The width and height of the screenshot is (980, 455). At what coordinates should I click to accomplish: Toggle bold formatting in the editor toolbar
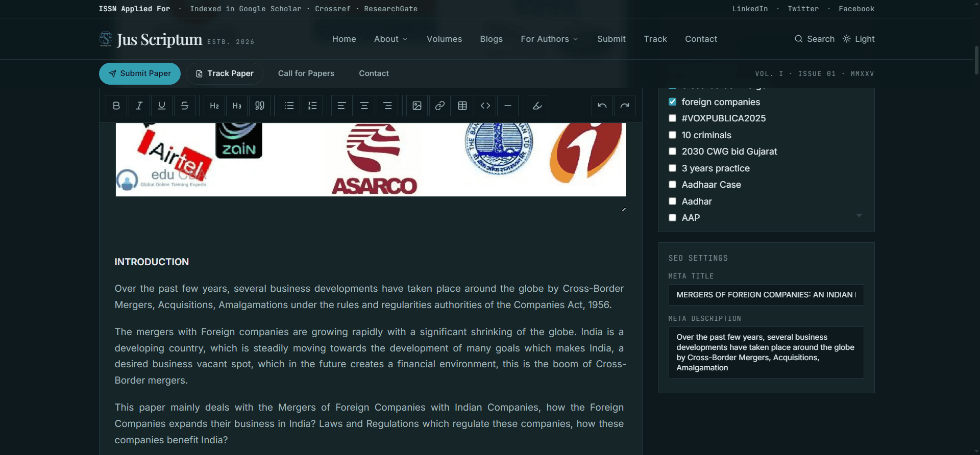coord(116,106)
